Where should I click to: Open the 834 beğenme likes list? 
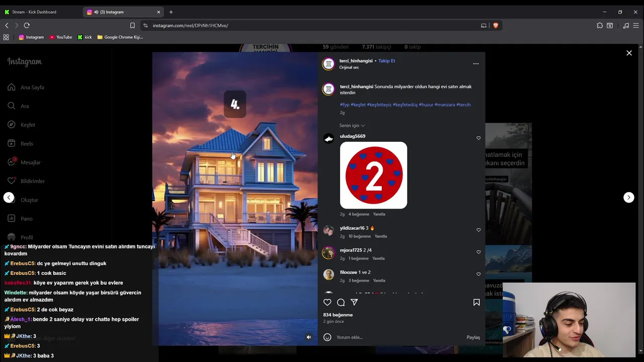(x=338, y=315)
